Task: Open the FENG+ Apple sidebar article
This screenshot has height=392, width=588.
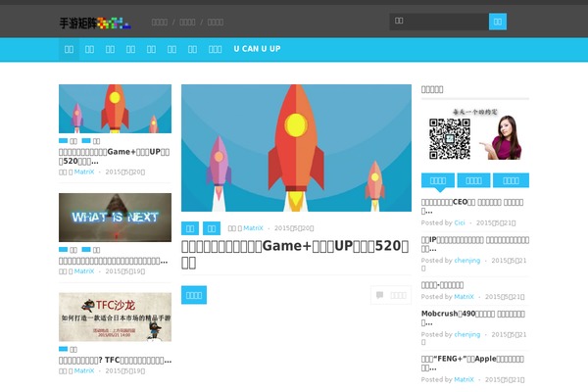Action: 474,360
